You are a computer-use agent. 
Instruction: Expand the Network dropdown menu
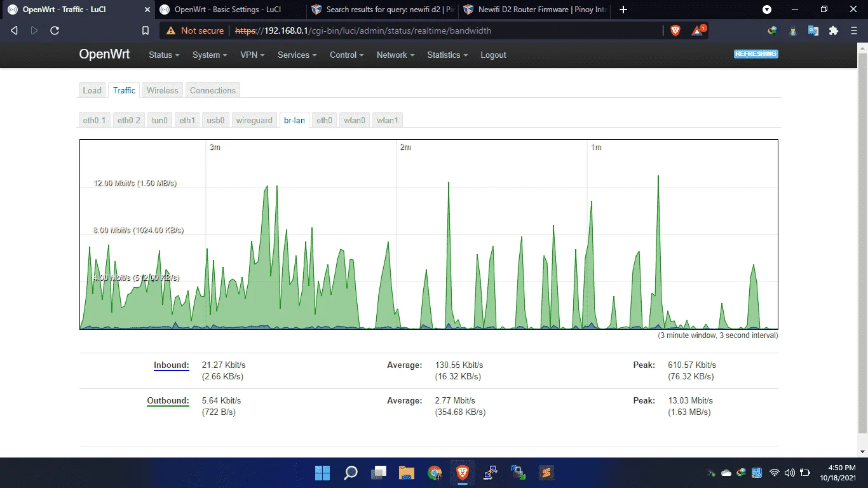point(395,55)
